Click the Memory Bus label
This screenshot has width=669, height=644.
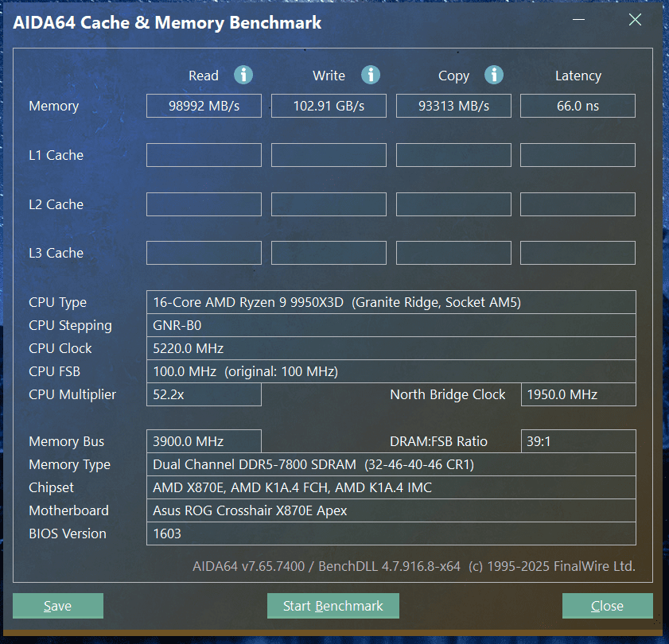(x=67, y=442)
